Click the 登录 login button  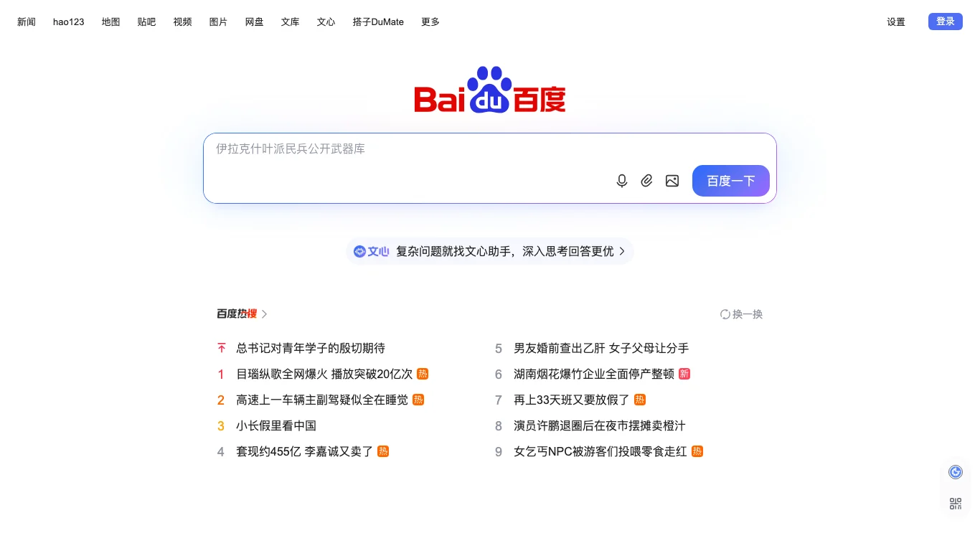[946, 22]
